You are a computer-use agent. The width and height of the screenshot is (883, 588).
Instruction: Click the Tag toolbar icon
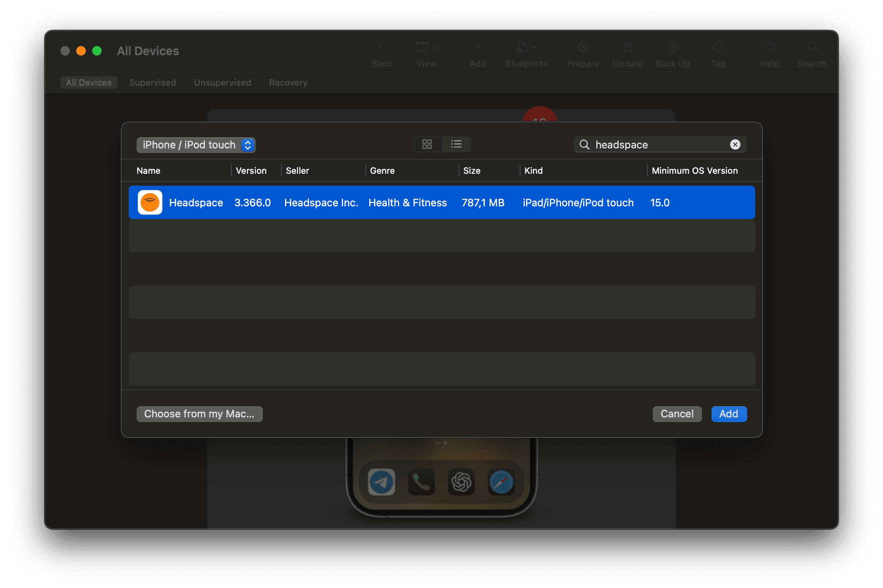718,47
